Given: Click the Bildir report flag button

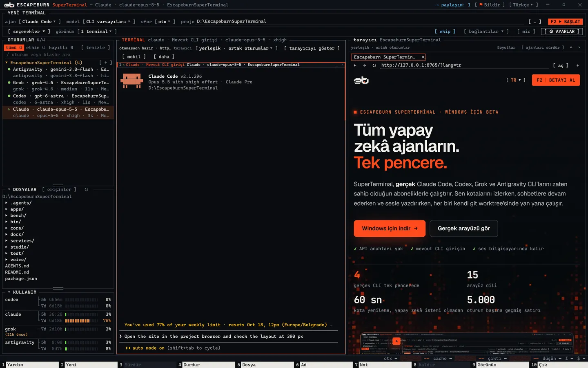Looking at the screenshot, I should (x=490, y=5).
